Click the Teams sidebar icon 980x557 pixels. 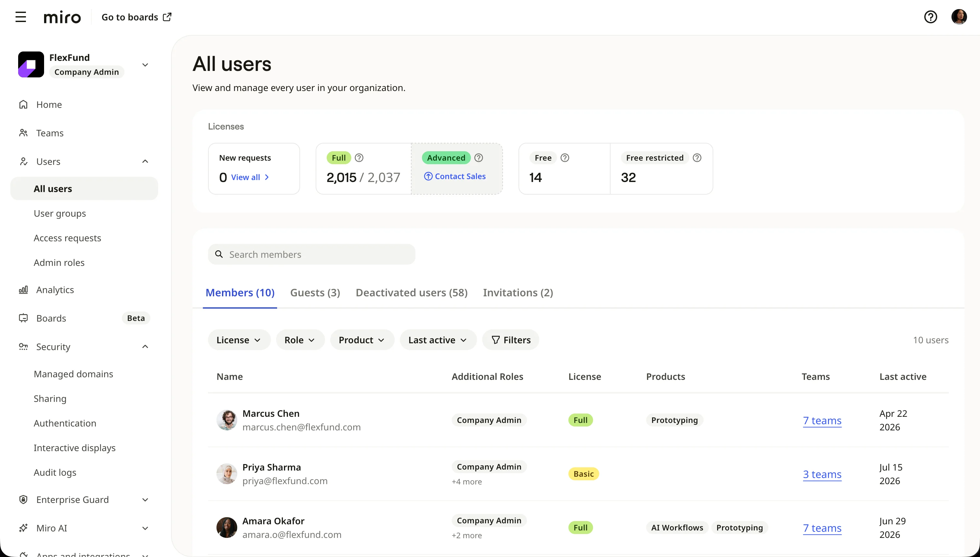23,133
